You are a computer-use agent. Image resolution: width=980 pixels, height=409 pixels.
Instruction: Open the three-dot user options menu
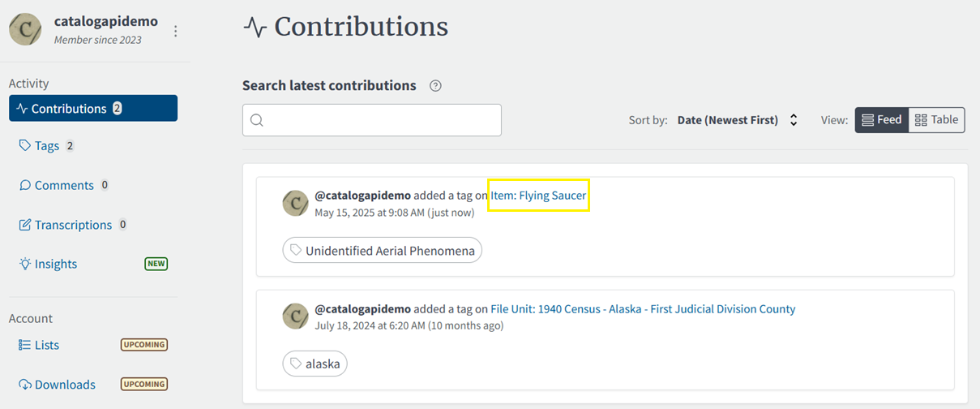[x=176, y=31]
